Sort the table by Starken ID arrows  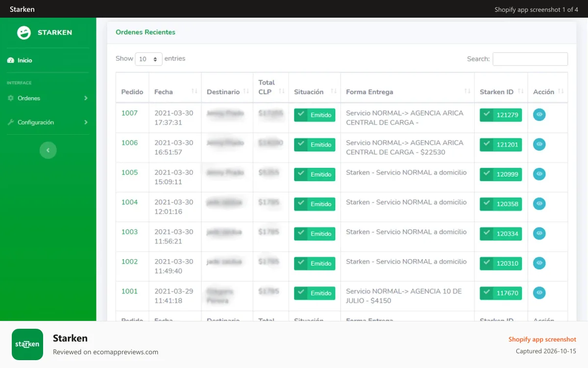coord(521,91)
